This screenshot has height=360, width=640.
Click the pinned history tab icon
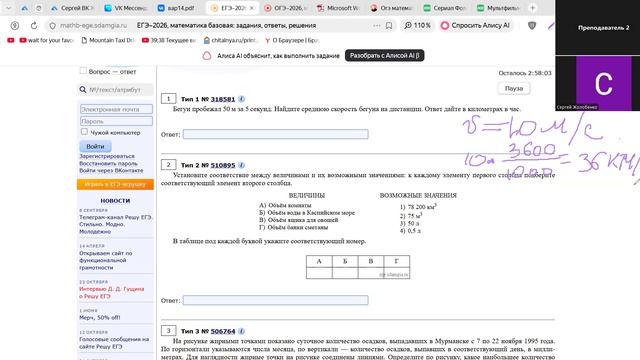coord(39,8)
